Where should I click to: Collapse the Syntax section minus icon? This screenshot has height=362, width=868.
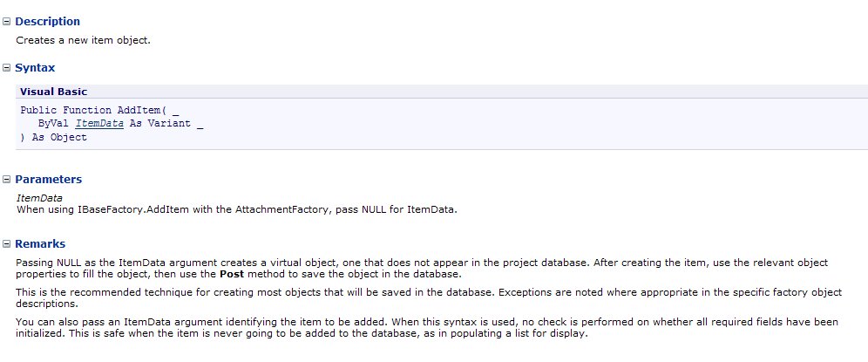(7, 68)
